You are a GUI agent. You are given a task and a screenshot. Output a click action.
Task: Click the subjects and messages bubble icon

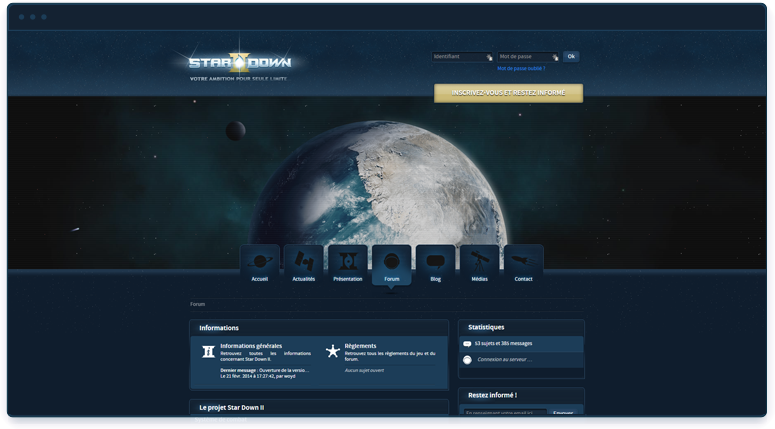(x=467, y=343)
